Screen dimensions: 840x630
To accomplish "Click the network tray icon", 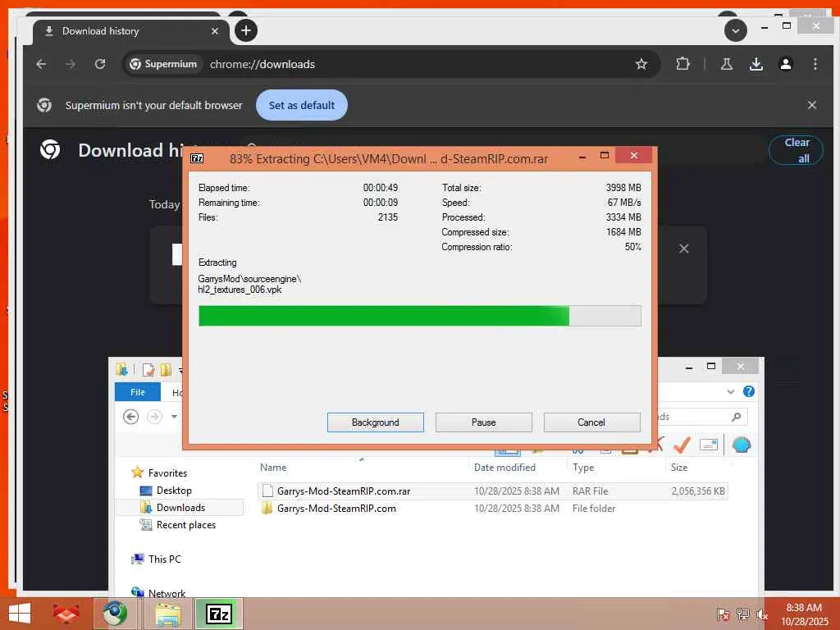I will pyautogui.click(x=742, y=614).
